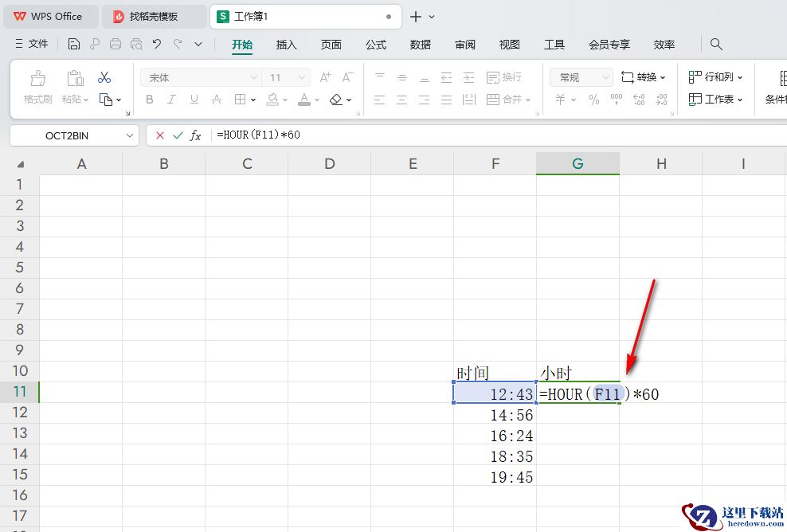Switch to the 数据 Data tab
Image resolution: width=787 pixels, height=532 pixels.
click(x=420, y=44)
